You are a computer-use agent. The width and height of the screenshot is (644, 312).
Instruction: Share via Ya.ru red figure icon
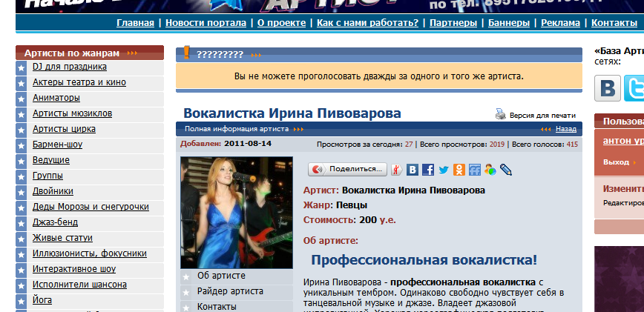396,169
